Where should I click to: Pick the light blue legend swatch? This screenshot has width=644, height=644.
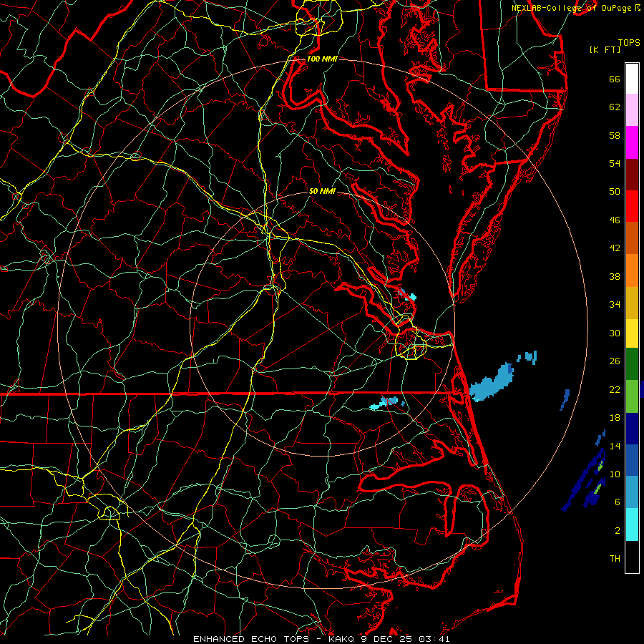pos(632,492)
